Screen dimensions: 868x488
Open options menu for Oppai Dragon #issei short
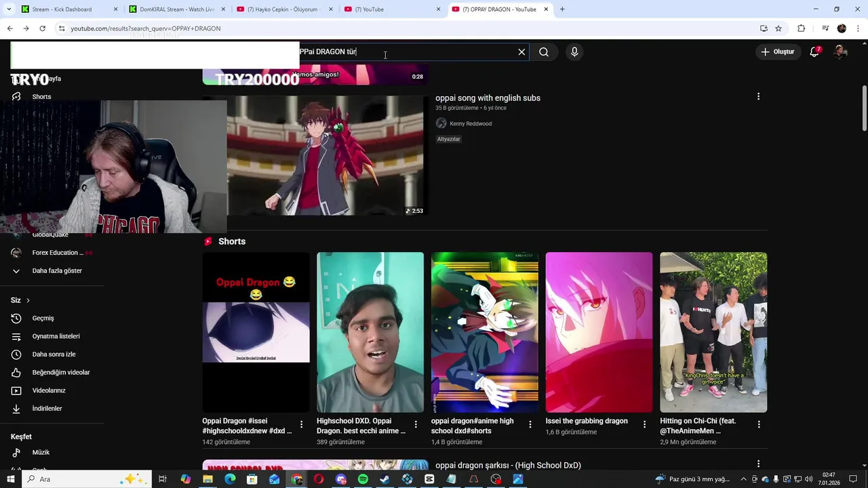pos(301,424)
